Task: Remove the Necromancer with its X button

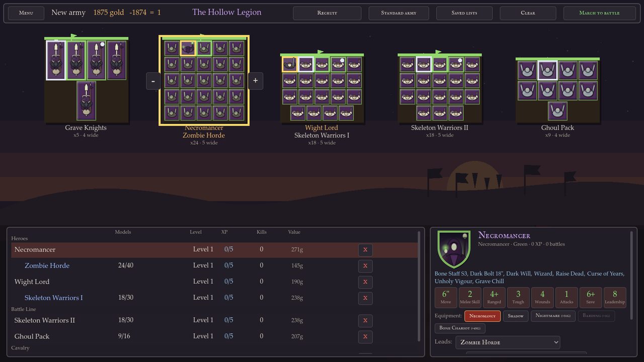Action: 365,250
